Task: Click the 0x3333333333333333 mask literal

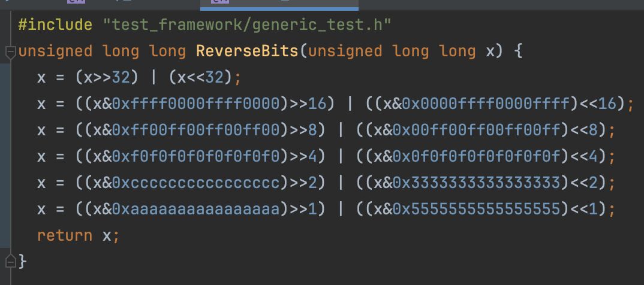Action: click(477, 183)
